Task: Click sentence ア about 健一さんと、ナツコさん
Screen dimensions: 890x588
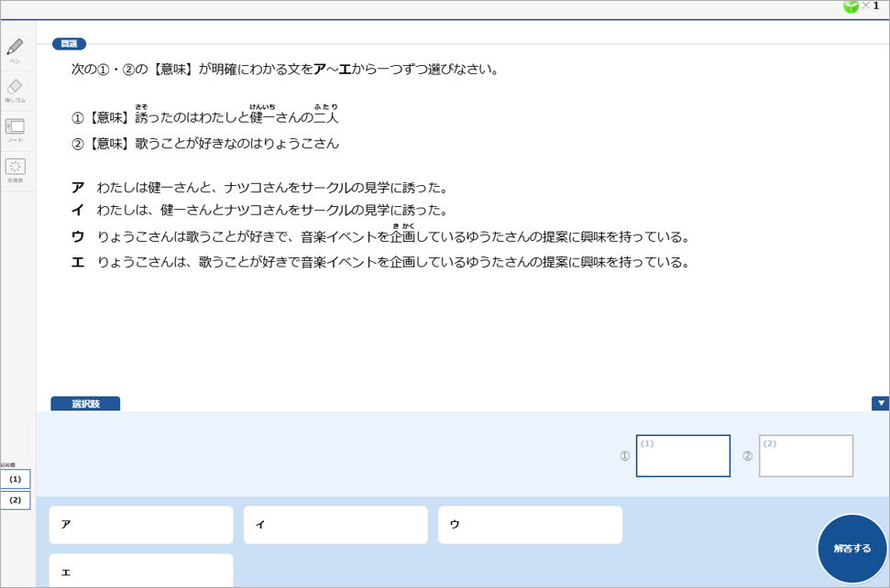Action: [x=271, y=188]
